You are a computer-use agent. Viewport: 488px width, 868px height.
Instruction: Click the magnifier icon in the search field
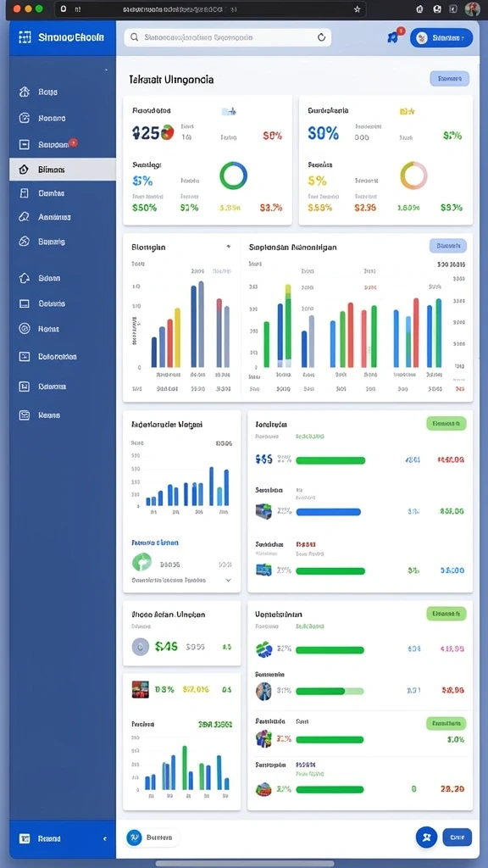pyautogui.click(x=135, y=37)
